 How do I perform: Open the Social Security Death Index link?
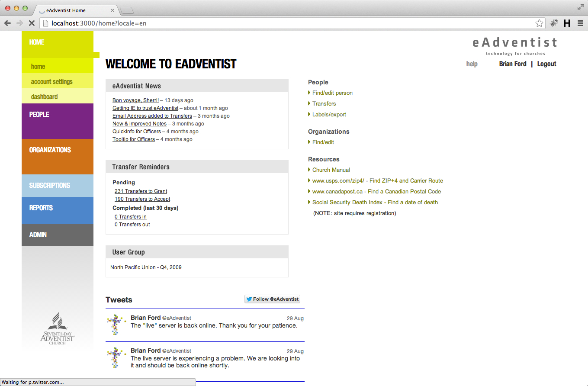(x=375, y=203)
